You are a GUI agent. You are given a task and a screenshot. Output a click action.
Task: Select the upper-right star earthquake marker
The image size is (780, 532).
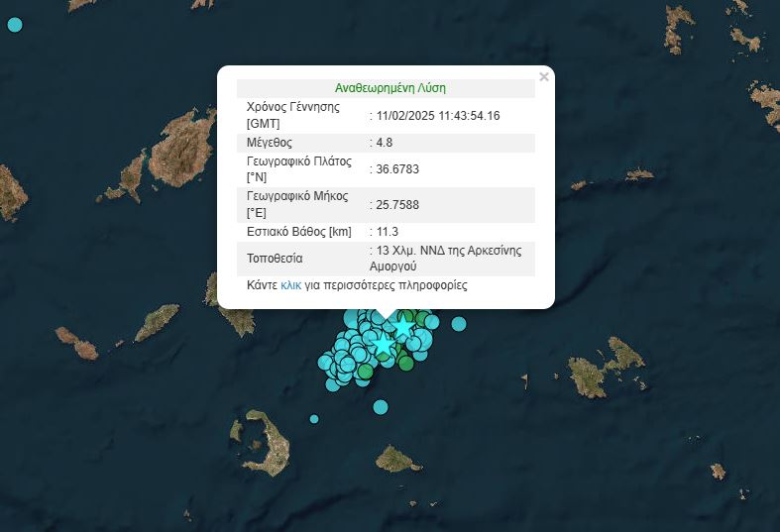403,326
